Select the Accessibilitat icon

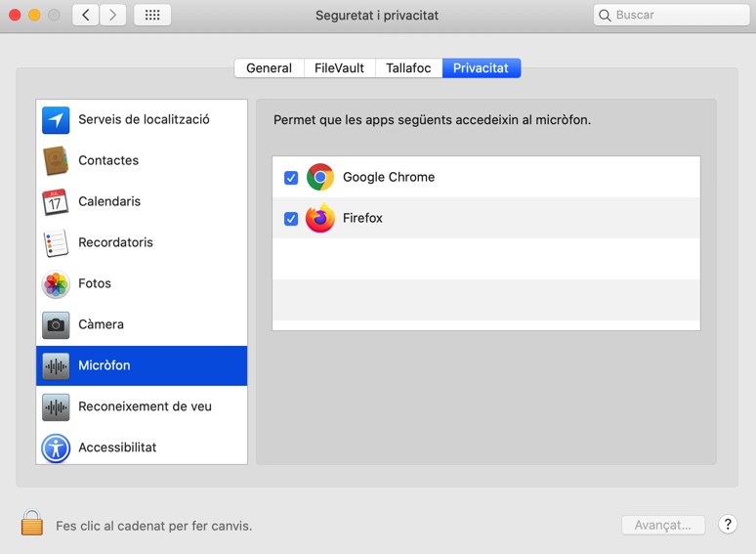point(56,448)
